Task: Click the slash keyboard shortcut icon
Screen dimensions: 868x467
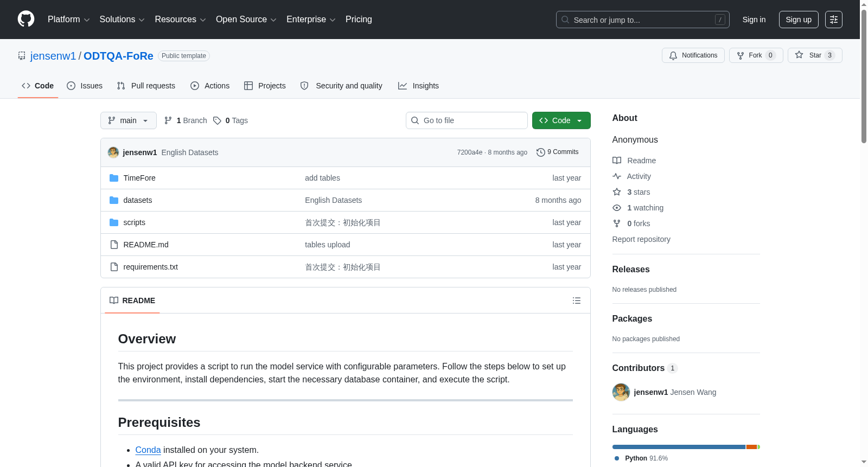Action: [720, 20]
